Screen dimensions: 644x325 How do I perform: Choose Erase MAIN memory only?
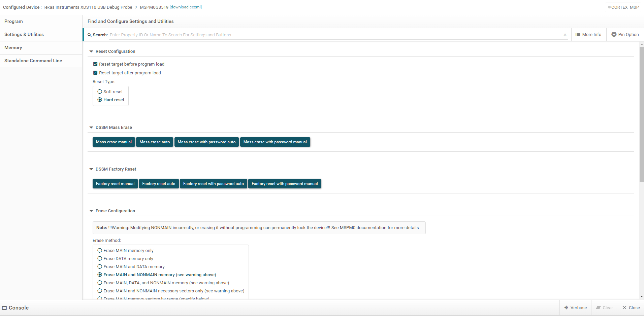(100, 250)
